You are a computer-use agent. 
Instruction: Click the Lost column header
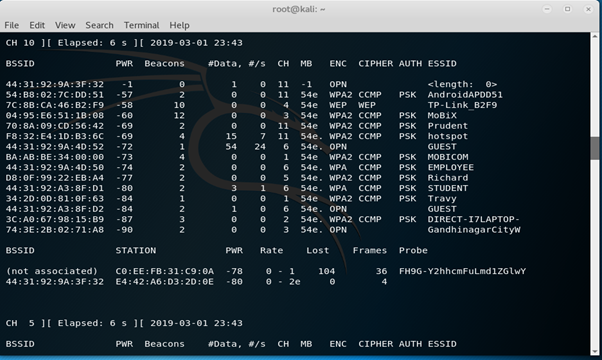(318, 251)
